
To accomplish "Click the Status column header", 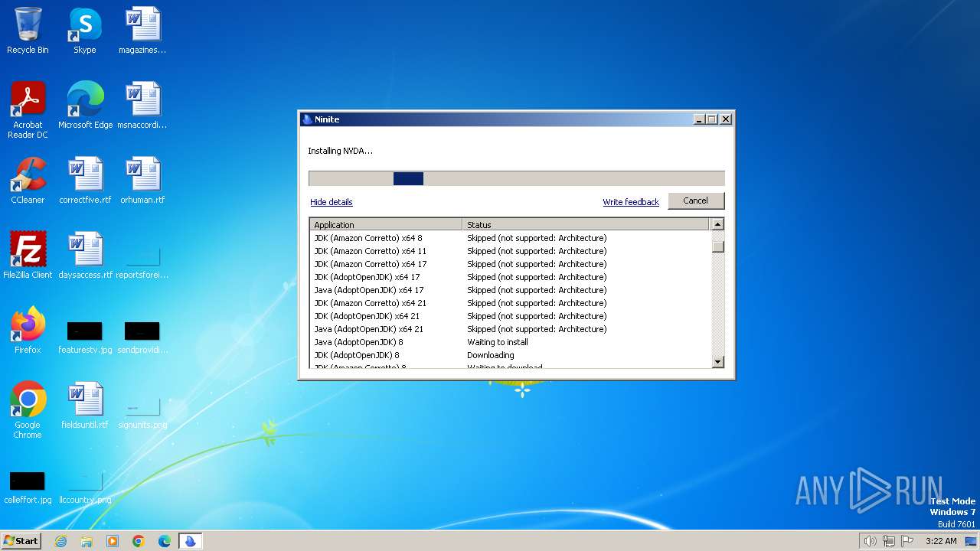I will pos(586,224).
